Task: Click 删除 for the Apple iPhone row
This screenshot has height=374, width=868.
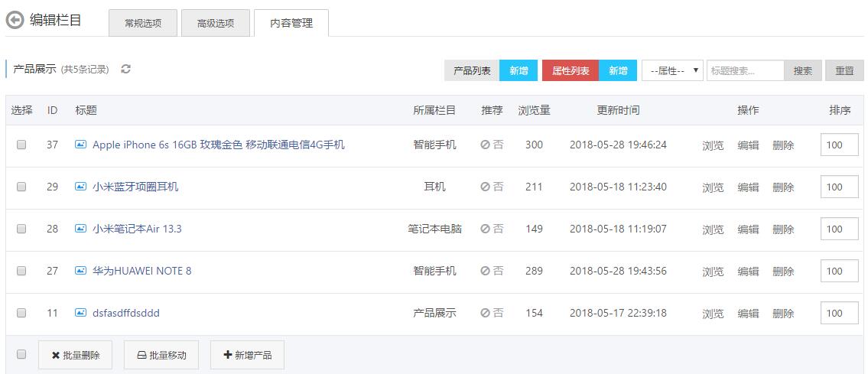Action: 783,145
